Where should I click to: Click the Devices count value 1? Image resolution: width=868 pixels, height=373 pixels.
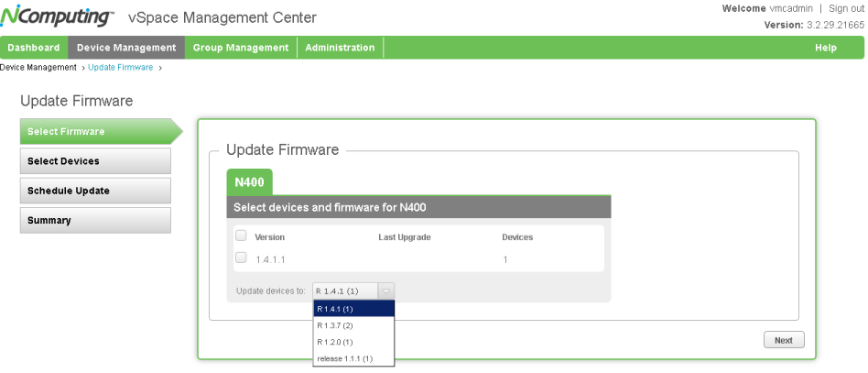(x=505, y=259)
